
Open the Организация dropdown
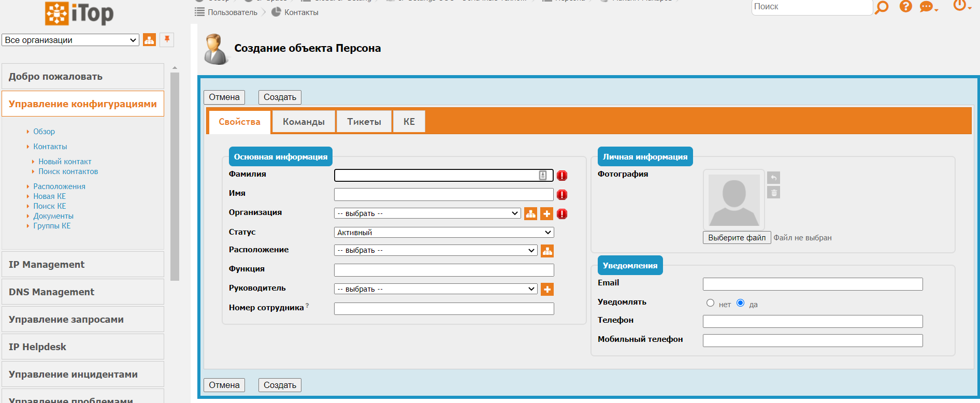tap(427, 213)
